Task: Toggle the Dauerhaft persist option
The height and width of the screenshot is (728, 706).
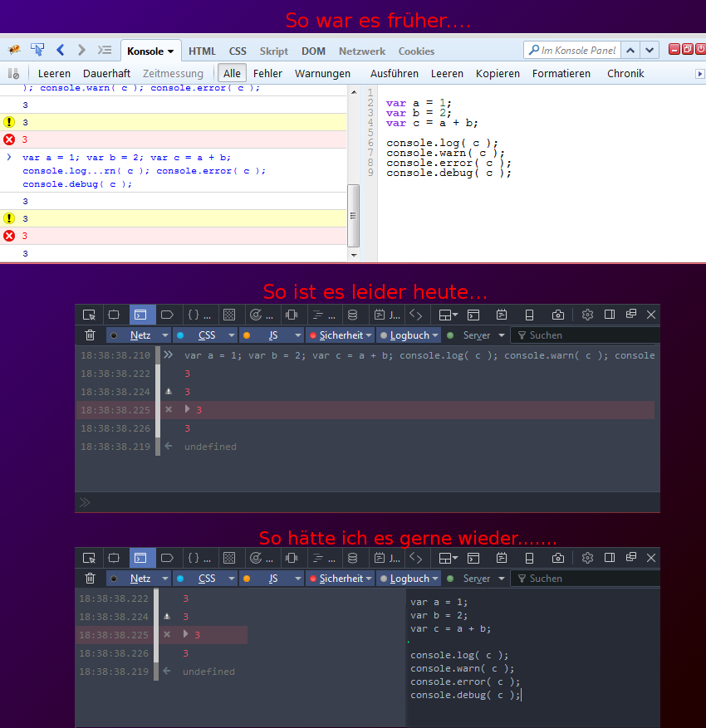Action: (106, 73)
